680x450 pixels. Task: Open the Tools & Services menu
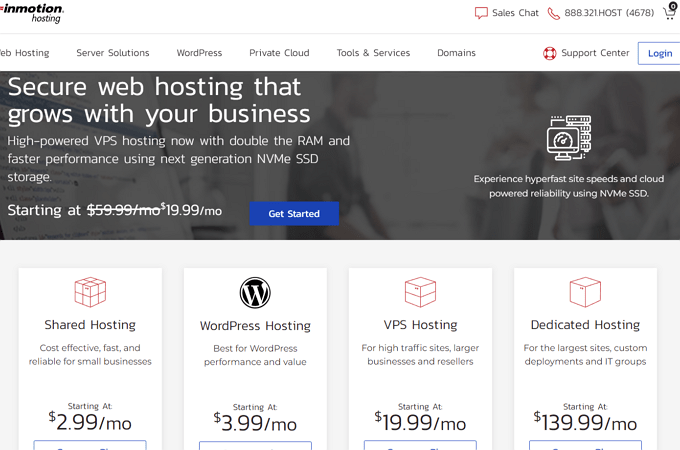pyautogui.click(x=373, y=53)
